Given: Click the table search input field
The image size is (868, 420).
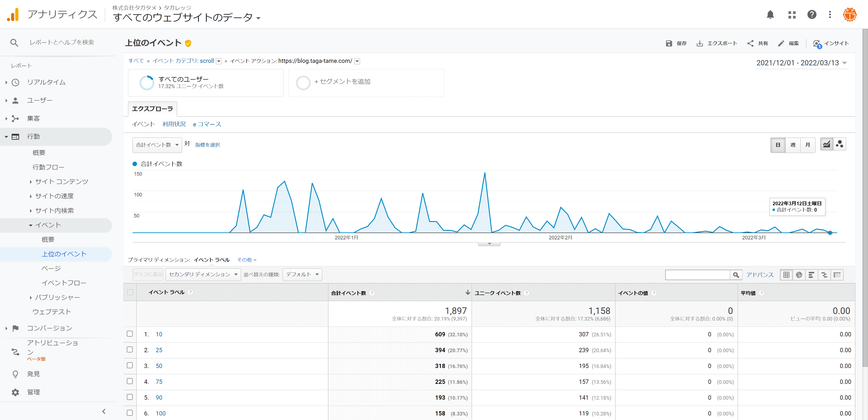Looking at the screenshot, I should 698,275.
